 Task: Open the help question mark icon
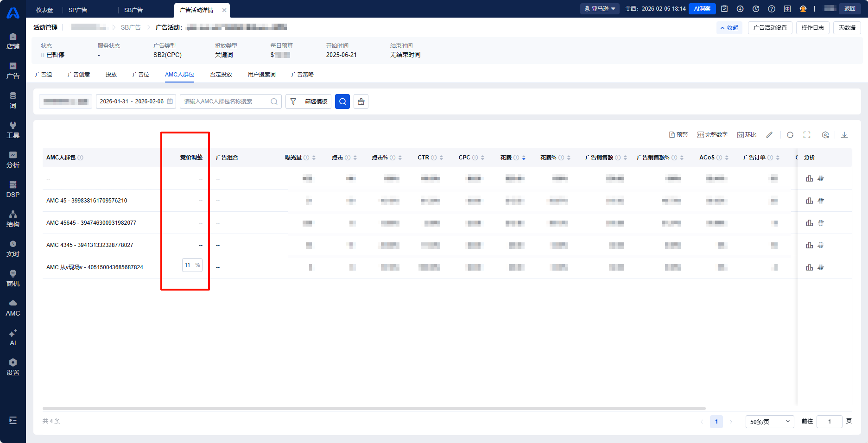772,9
